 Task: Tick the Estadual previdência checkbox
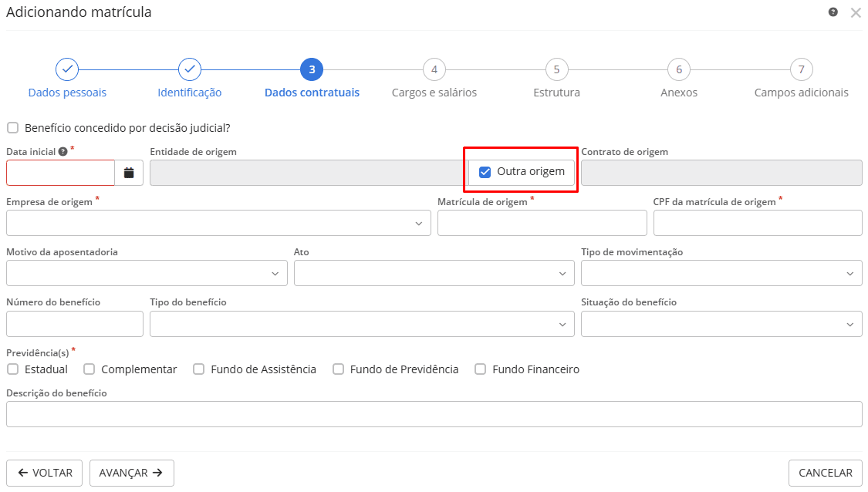click(x=12, y=369)
